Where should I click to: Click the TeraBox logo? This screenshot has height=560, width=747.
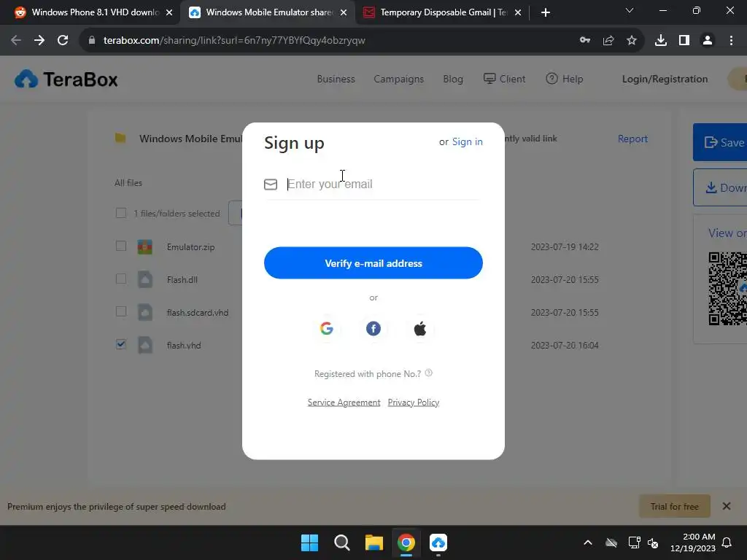(x=66, y=79)
